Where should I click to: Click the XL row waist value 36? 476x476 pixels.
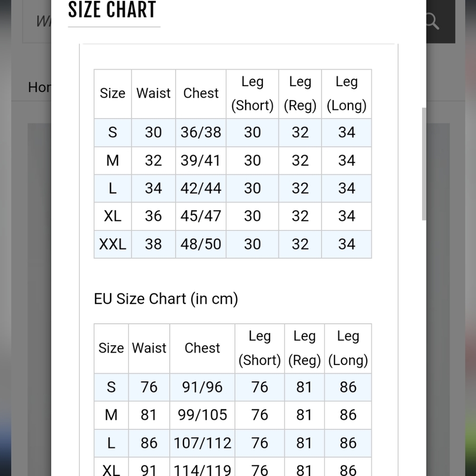(153, 217)
